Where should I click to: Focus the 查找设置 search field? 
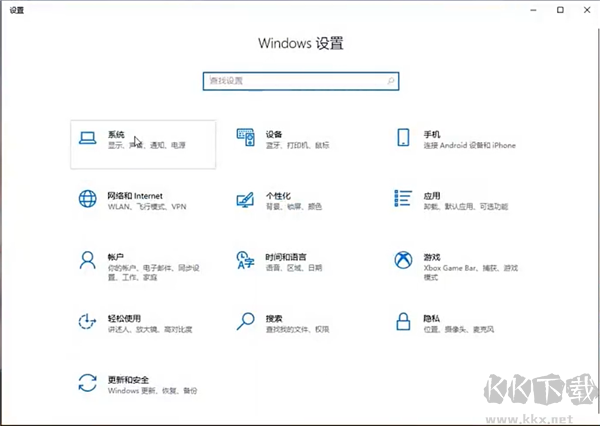click(301, 81)
